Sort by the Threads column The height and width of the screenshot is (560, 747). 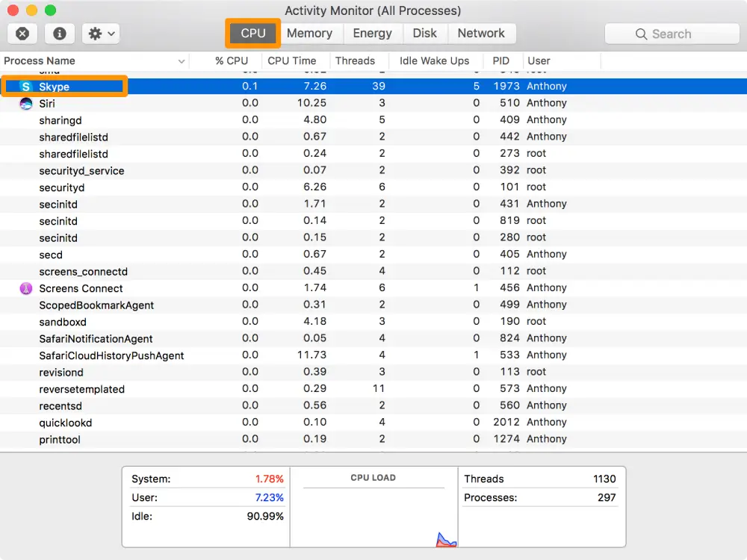(x=355, y=61)
